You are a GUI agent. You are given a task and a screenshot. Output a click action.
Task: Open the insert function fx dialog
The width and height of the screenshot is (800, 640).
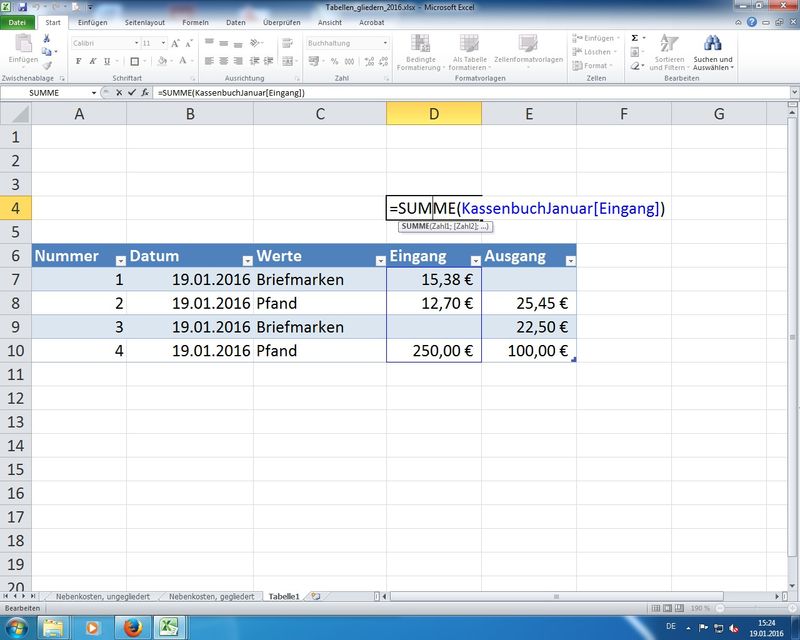point(146,92)
